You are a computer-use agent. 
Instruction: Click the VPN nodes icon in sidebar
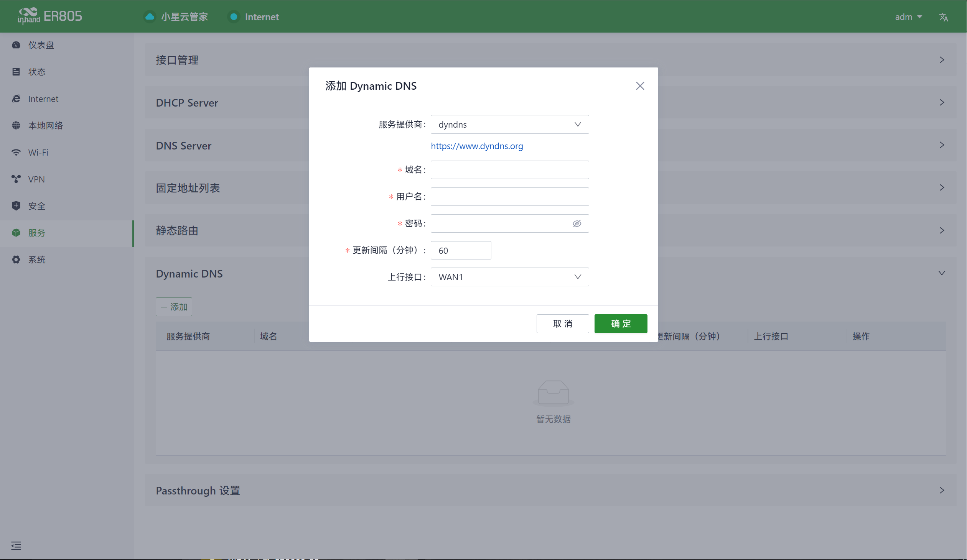point(16,179)
